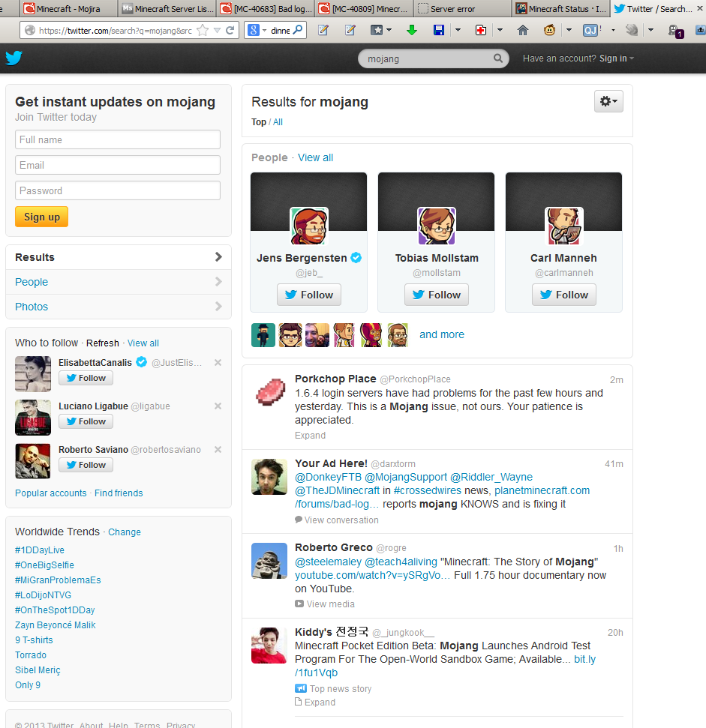Click the Twitter bird logo in header
706x728 pixels.
(14, 58)
